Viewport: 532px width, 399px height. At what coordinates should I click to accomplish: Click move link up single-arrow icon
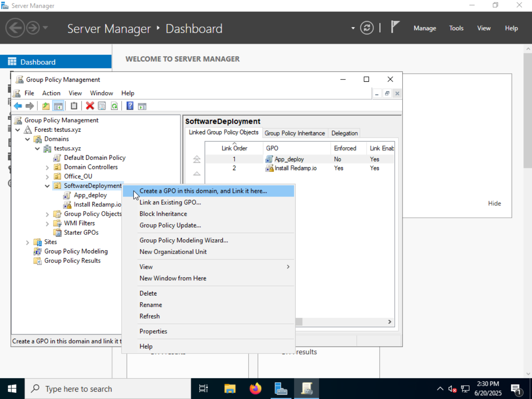[197, 173]
